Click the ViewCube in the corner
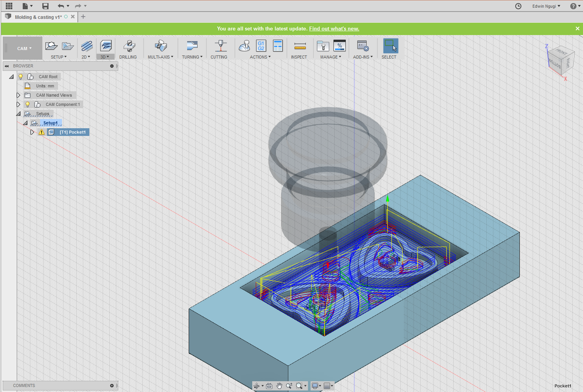The width and height of the screenshot is (583, 392). point(561,60)
